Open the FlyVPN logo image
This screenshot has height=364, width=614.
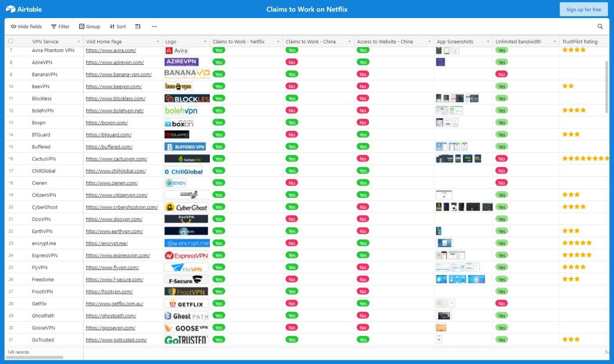point(186,268)
